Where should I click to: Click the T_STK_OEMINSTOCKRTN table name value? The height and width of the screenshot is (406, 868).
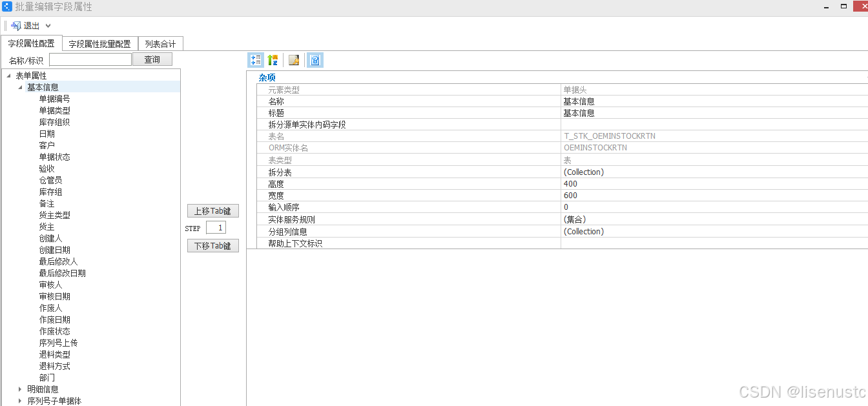coord(610,136)
